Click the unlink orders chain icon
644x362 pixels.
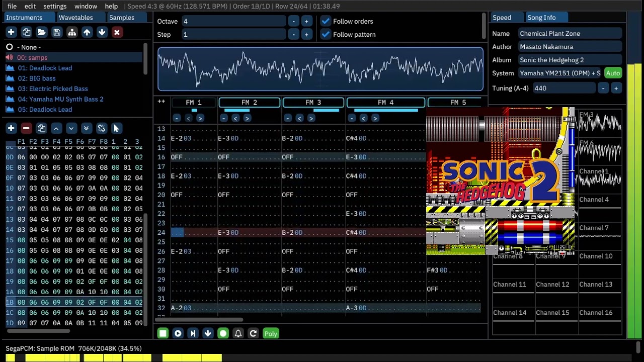(101, 128)
